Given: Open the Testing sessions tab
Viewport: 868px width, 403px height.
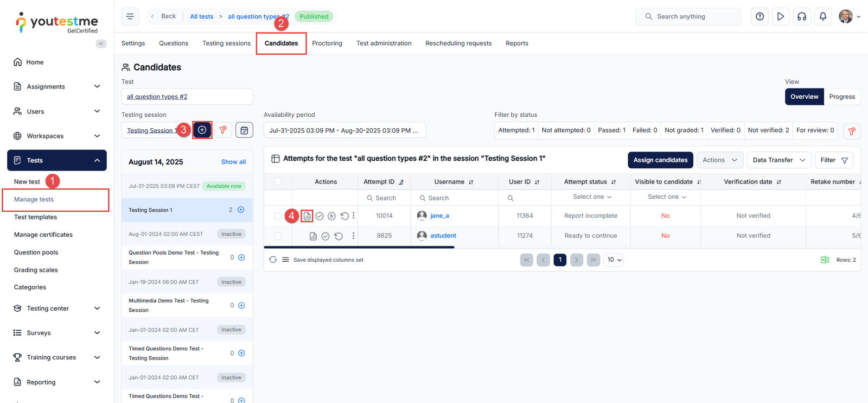Looking at the screenshot, I should coord(226,43).
